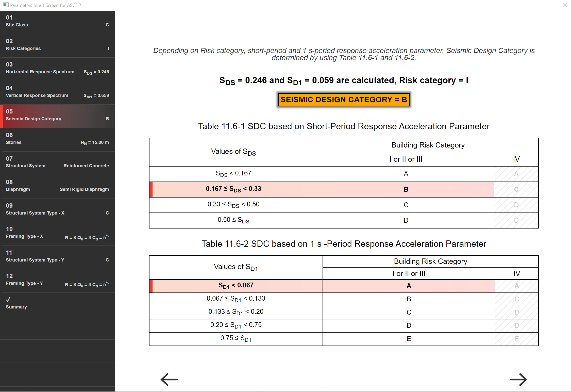Click highlighted 0.167 ≤ SDS < 0.33 row
This screenshot has width=571, height=392.
click(x=233, y=189)
